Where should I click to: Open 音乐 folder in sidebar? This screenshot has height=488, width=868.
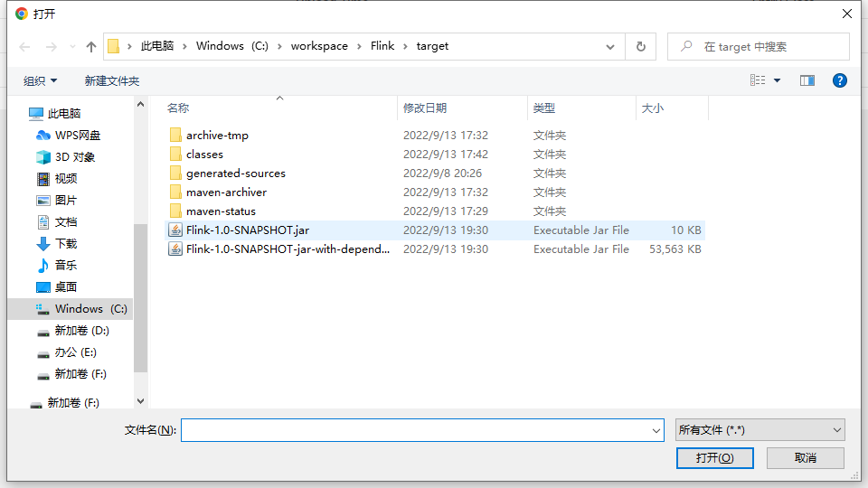coord(66,265)
